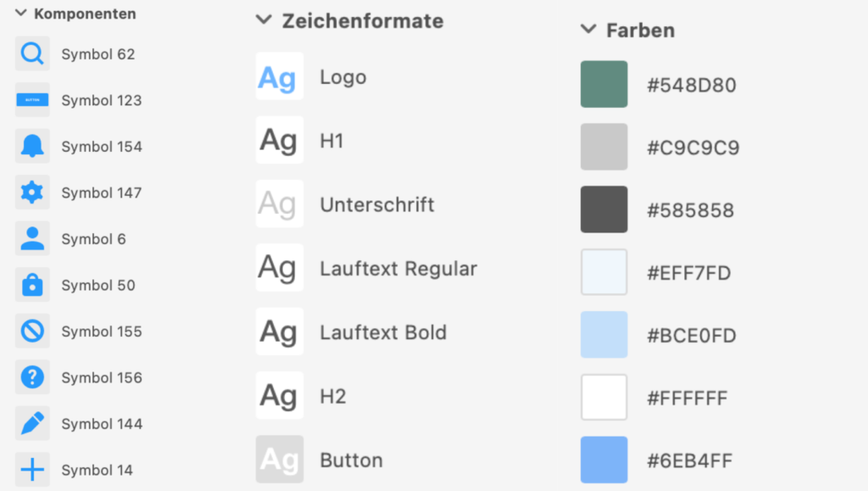
Task: Collapse the Zeichenformate section
Action: click(264, 20)
